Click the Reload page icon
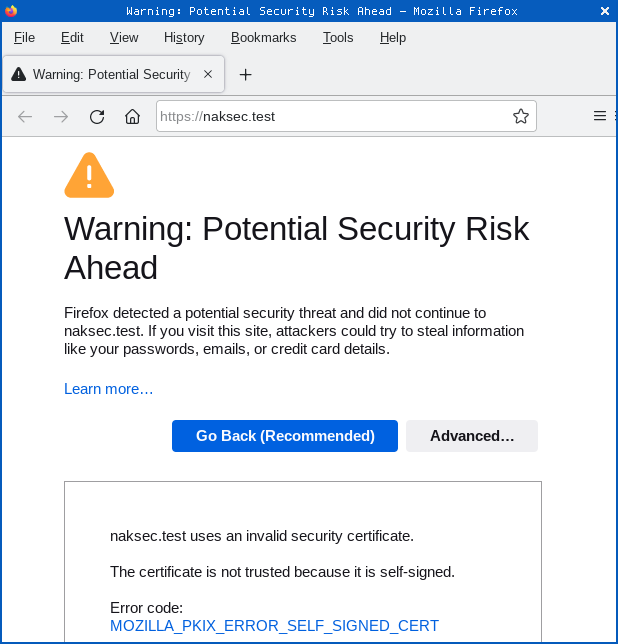The height and width of the screenshot is (644, 618). tap(97, 116)
